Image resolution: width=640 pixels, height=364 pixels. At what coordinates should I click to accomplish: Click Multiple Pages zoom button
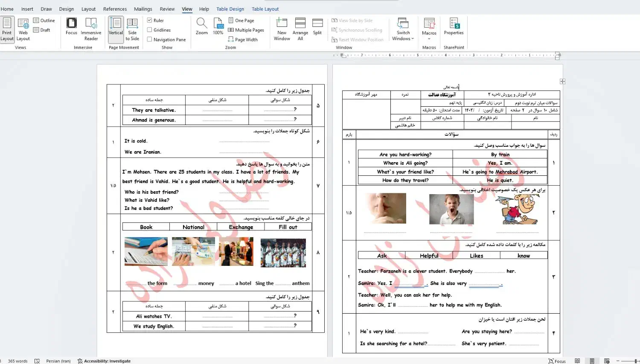(x=246, y=30)
